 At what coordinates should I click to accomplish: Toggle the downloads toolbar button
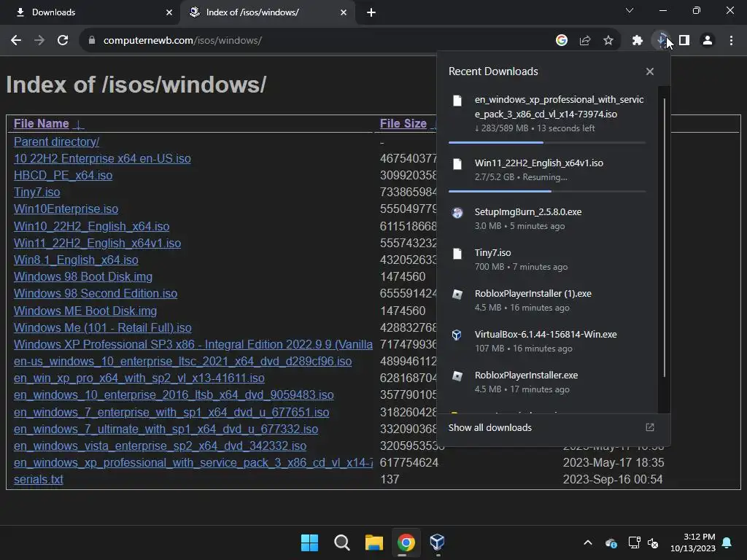point(661,41)
